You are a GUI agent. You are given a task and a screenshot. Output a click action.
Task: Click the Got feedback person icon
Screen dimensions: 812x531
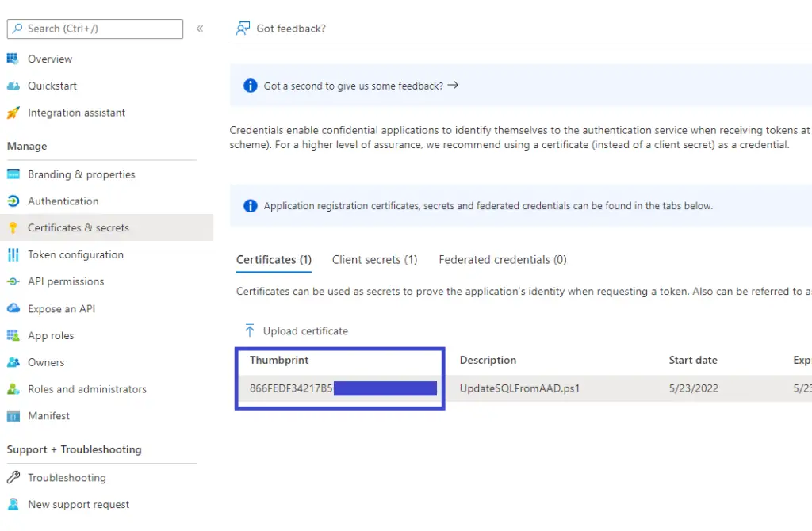pos(243,29)
